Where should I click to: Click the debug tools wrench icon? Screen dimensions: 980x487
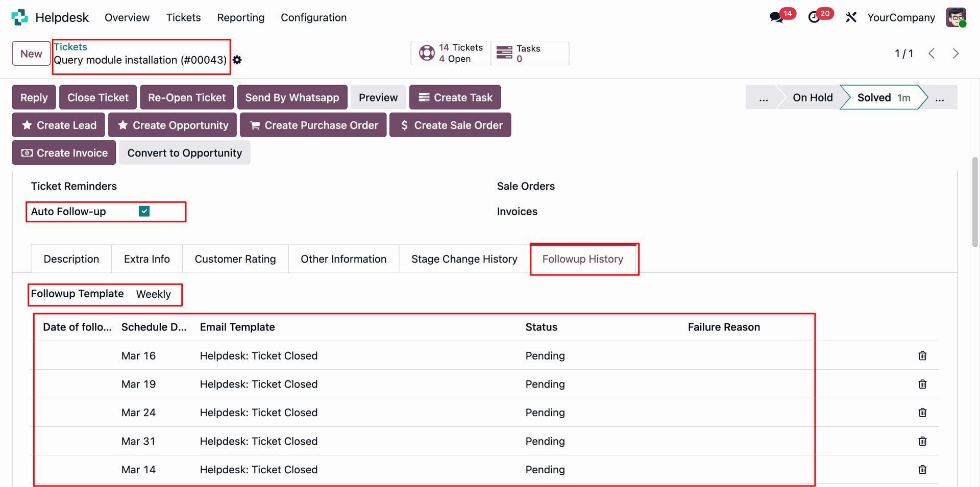point(851,17)
